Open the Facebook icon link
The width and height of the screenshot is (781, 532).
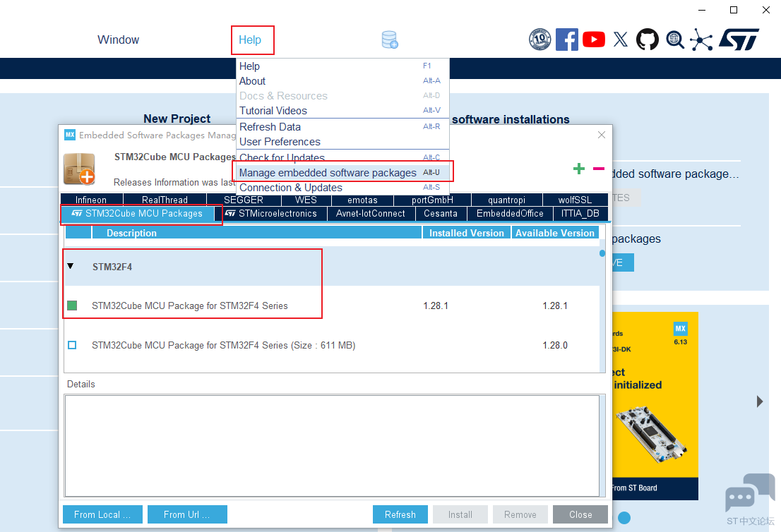point(566,40)
